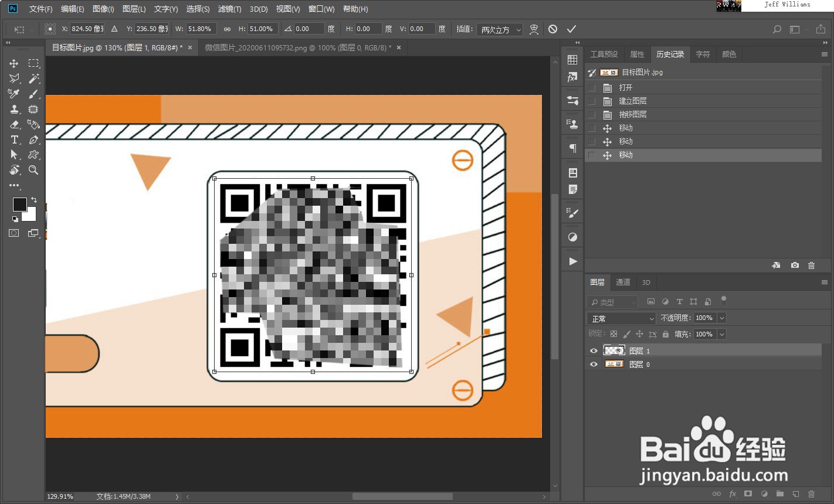The image size is (834, 504).
Task: Commit the transform with the checkmark
Action: 571,29
